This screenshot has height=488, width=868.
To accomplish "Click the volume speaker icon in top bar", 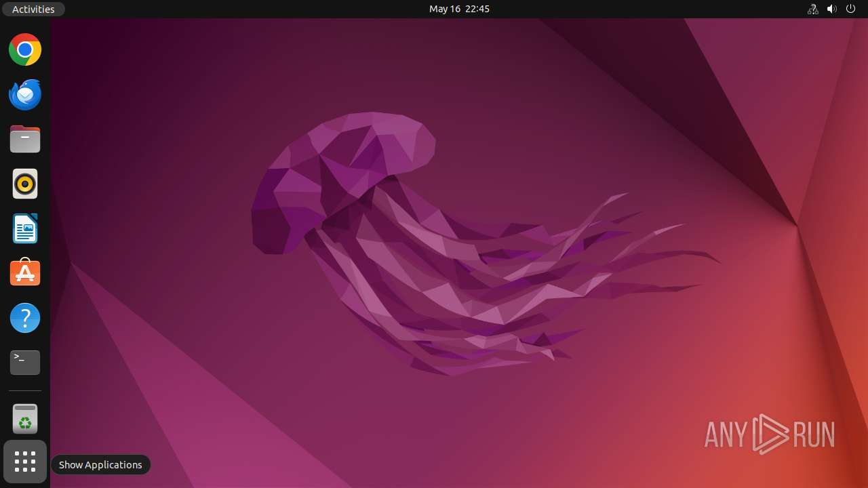I will pos(832,9).
